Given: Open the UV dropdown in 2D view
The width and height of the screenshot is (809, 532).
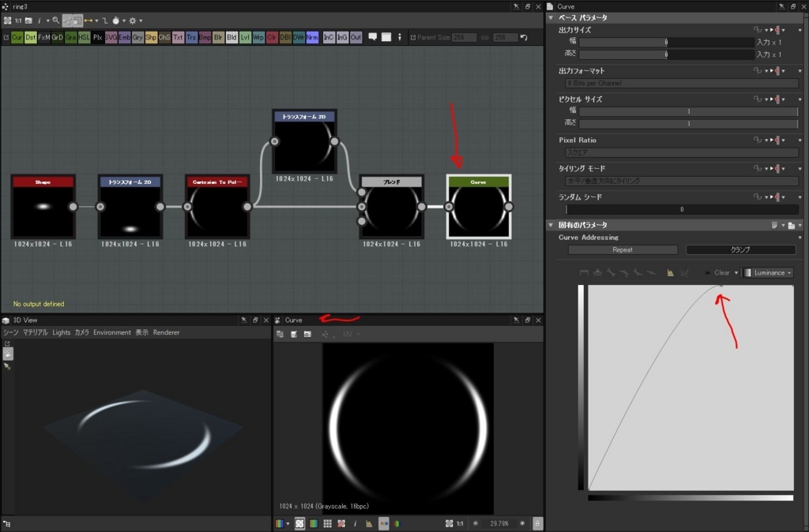Looking at the screenshot, I should (351, 334).
